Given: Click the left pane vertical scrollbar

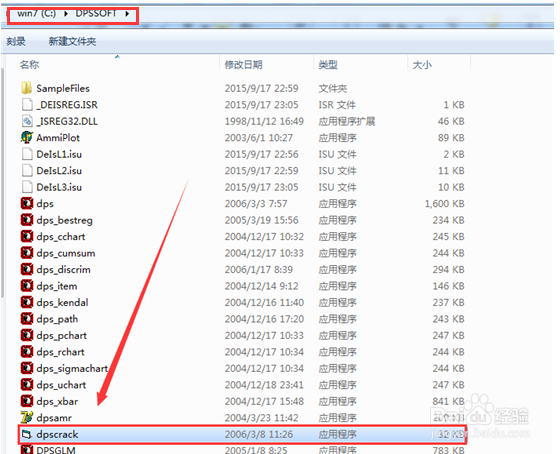Looking at the screenshot, I should [2, 182].
